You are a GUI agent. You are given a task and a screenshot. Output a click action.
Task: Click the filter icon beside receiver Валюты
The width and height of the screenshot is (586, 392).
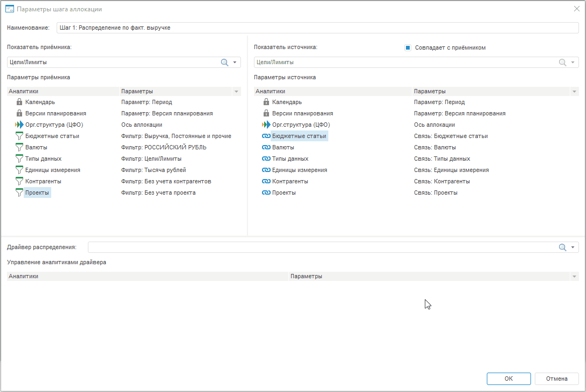[19, 147]
